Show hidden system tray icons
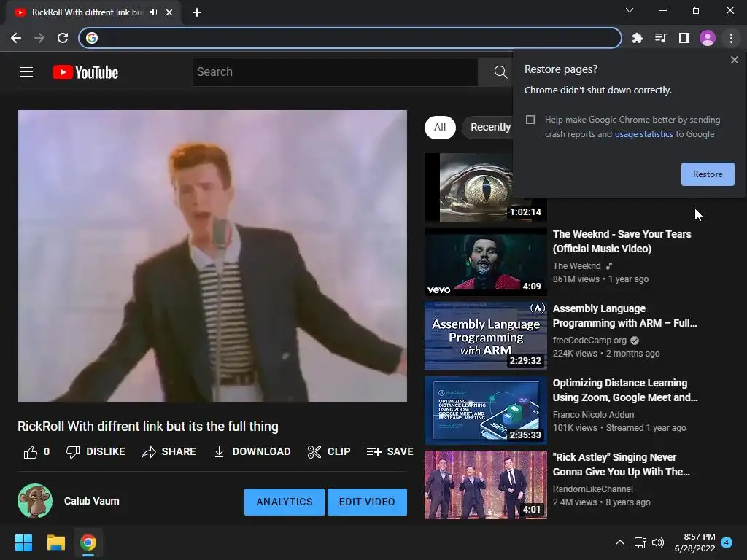 620,542
